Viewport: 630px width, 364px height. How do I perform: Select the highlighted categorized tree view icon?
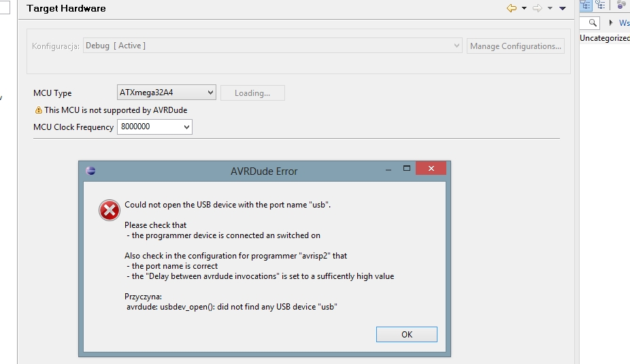click(x=585, y=5)
